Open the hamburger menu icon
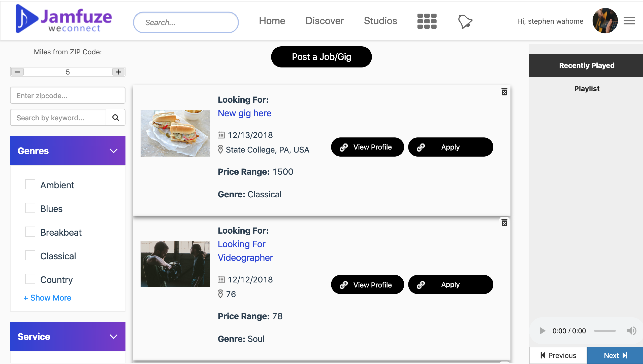 pyautogui.click(x=629, y=21)
